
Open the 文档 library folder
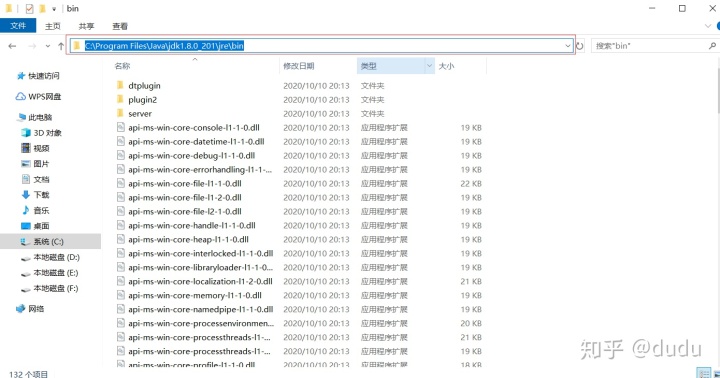pyautogui.click(x=41, y=179)
